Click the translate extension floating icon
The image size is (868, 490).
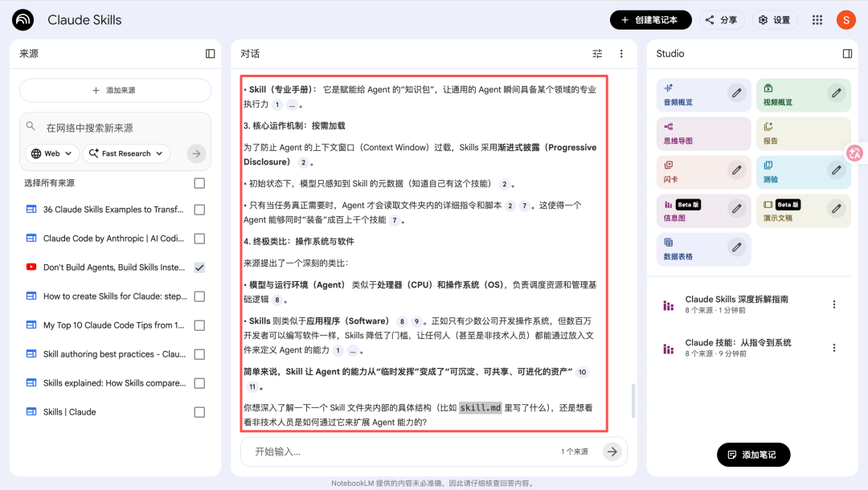tap(854, 153)
